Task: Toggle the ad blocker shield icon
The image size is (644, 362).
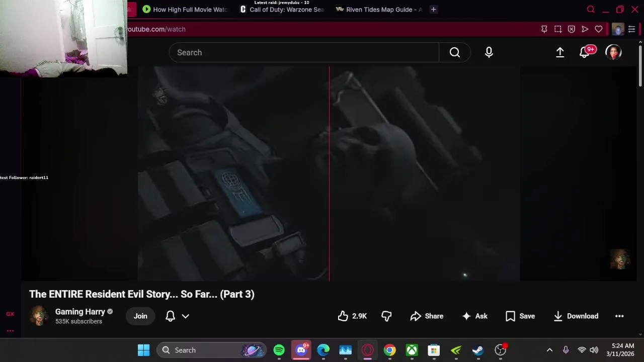Action: [x=571, y=29]
